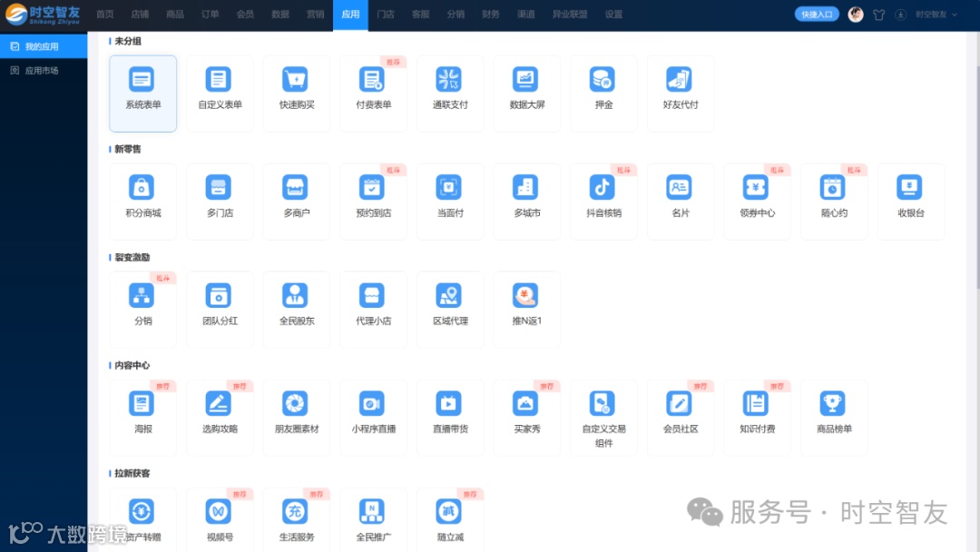980x552 pixels.
Task: Open the 异业联盟 top menu
Action: [569, 15]
